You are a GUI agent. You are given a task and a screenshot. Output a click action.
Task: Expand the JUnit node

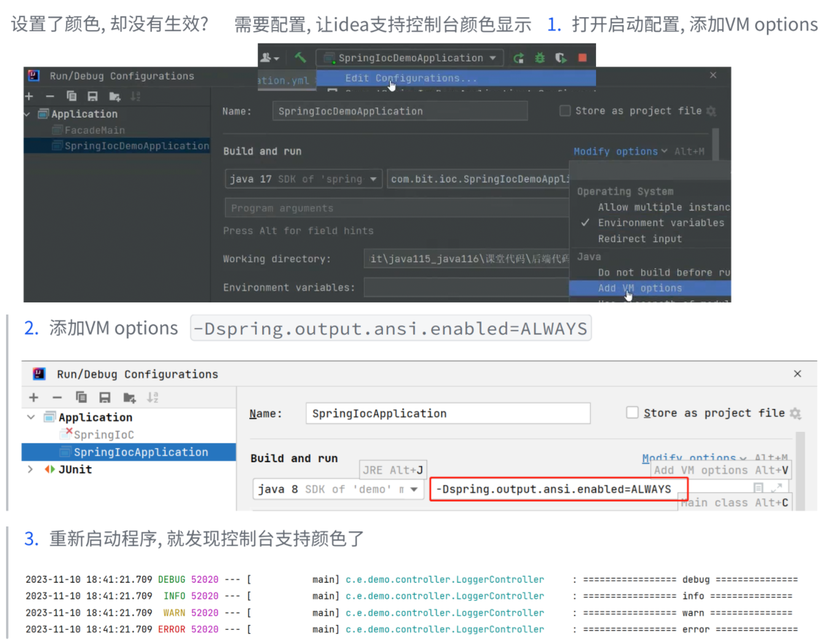[x=30, y=469]
